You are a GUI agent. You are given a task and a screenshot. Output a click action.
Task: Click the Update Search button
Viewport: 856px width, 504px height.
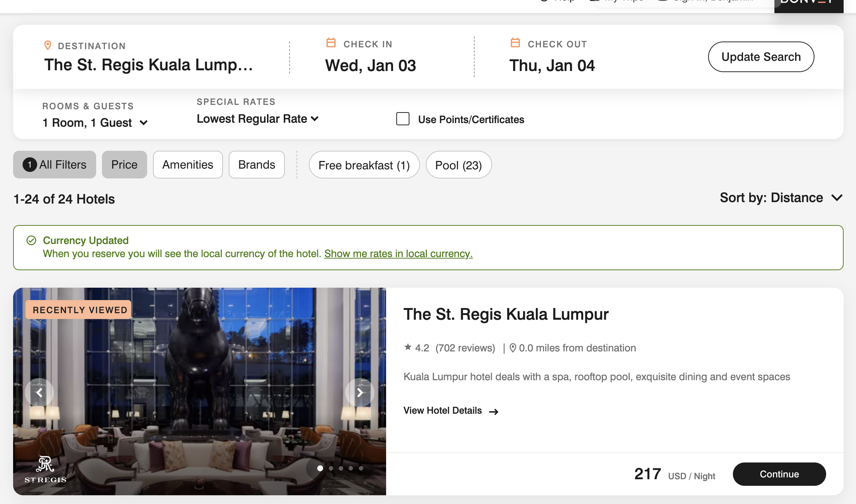click(x=761, y=57)
